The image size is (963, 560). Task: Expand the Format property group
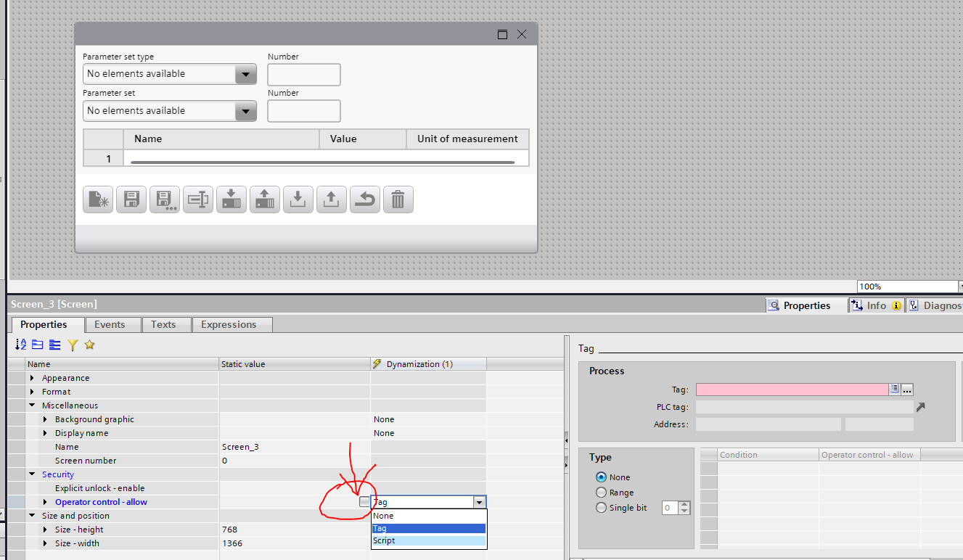click(x=32, y=392)
